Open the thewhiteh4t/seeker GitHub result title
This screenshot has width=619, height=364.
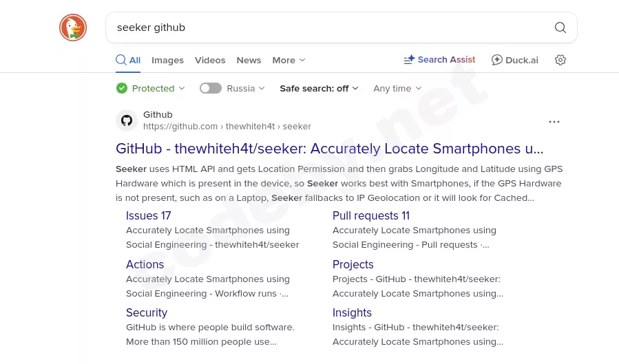point(329,149)
